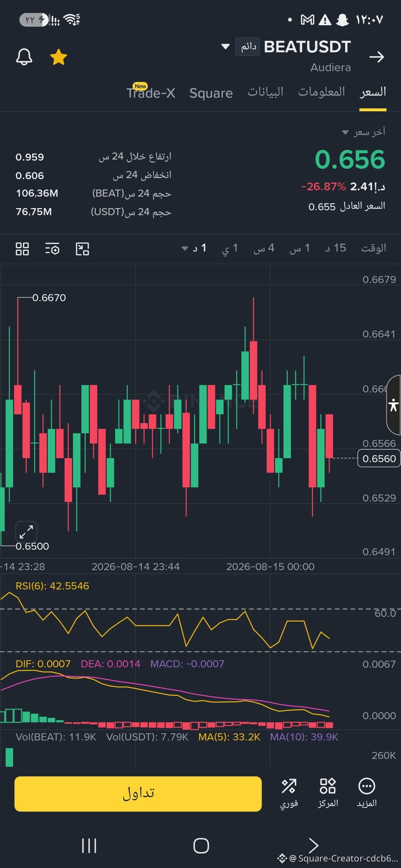Tap the BEATUSDT pair title
This screenshot has width=401, height=868.
coord(307,47)
